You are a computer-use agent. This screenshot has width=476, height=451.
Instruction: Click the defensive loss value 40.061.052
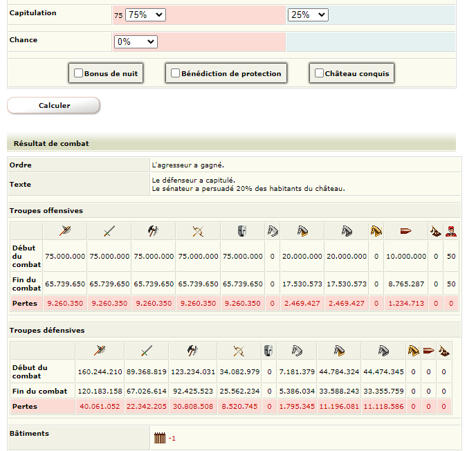tap(100, 407)
